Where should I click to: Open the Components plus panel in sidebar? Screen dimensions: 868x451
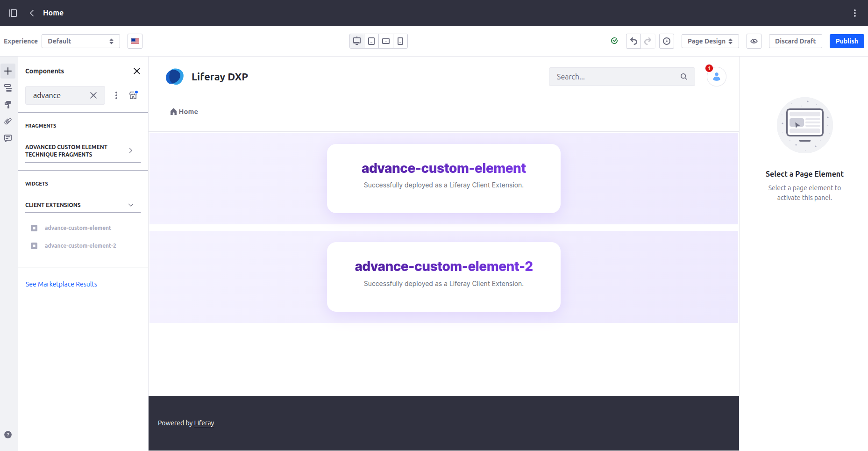(x=8, y=71)
